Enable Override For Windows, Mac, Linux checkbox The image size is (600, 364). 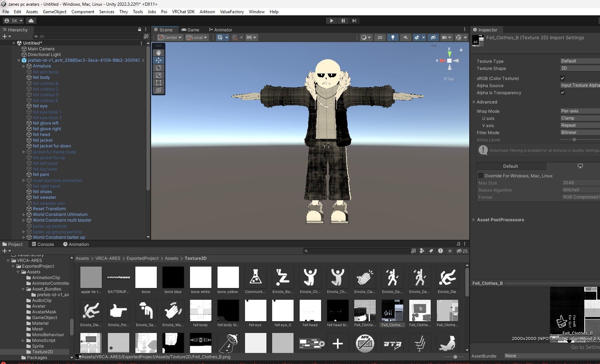click(x=481, y=176)
